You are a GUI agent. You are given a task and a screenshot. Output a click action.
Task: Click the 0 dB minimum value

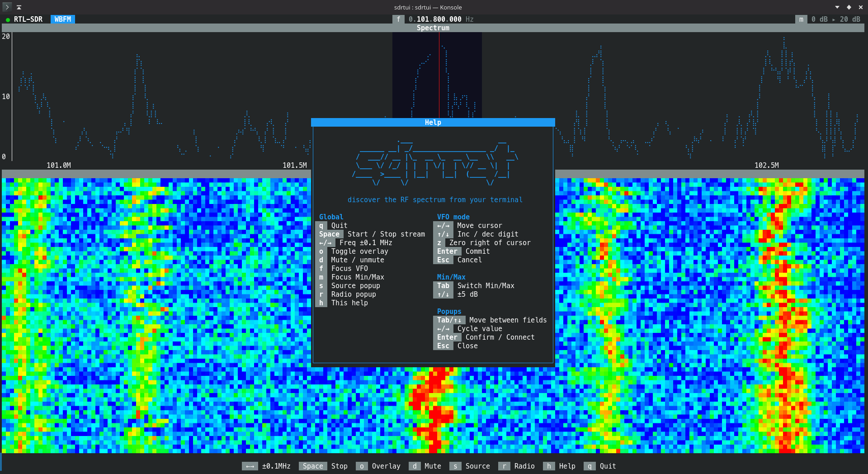[819, 19]
